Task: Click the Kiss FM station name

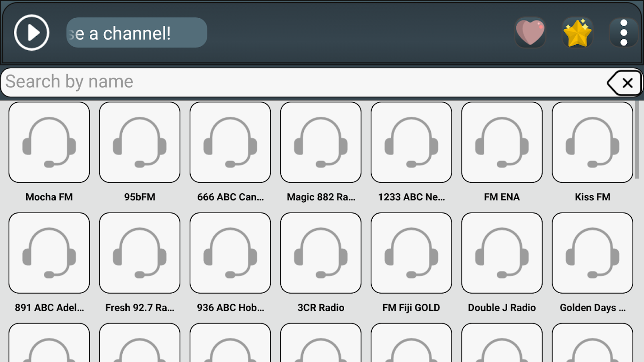Action: [x=593, y=197]
